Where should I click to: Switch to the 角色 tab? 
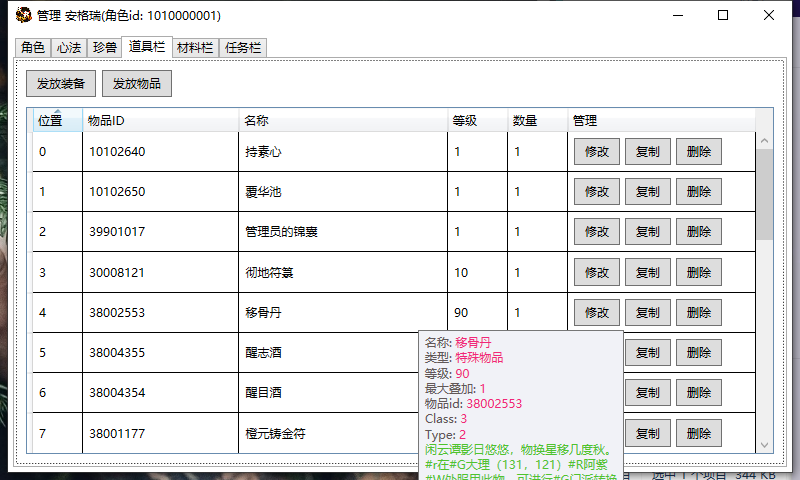click(33, 47)
